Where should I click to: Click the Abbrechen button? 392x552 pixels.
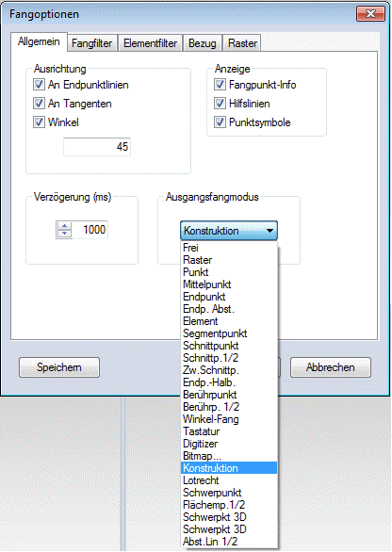(331, 367)
